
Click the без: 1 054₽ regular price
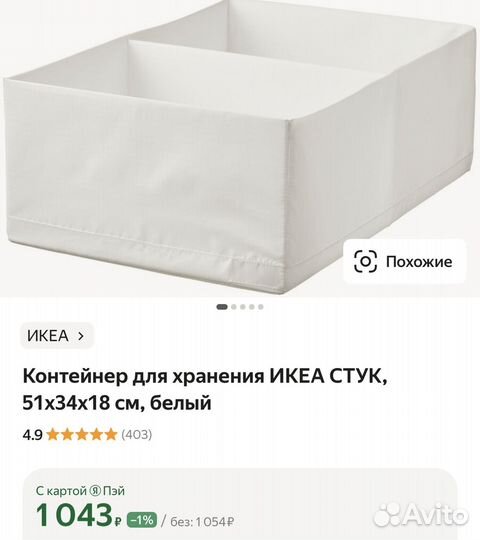coord(202,522)
